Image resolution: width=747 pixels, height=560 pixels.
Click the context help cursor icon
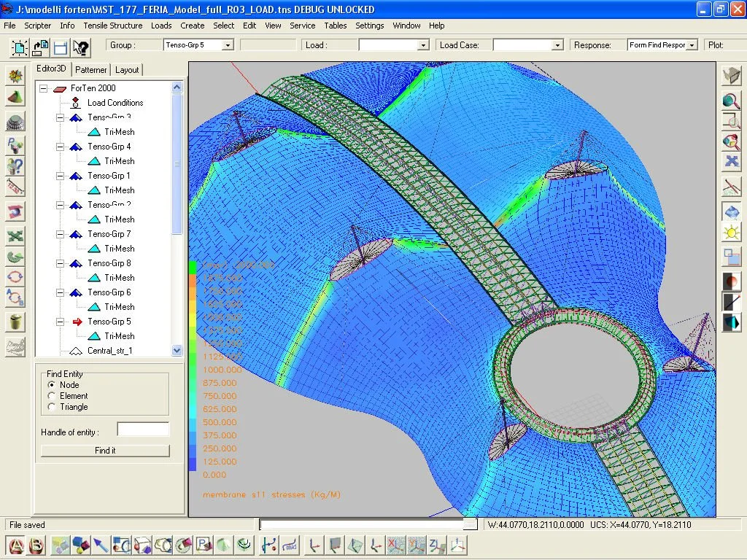click(x=81, y=47)
